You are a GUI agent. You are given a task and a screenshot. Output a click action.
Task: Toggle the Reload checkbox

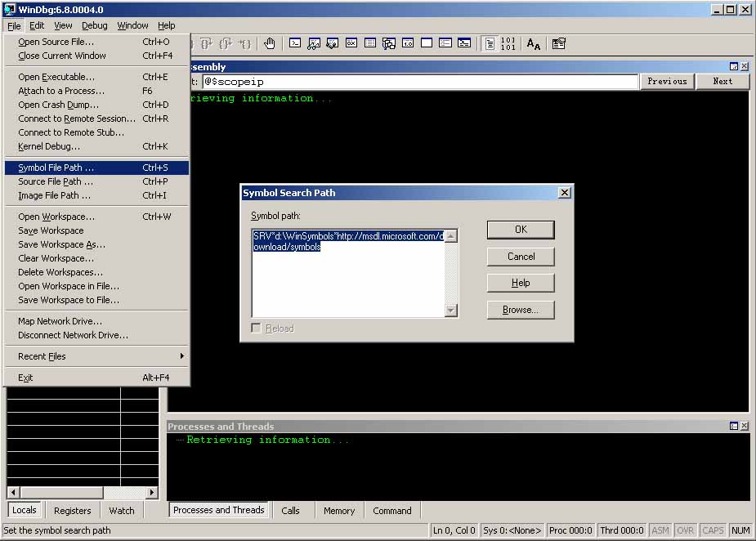point(256,329)
